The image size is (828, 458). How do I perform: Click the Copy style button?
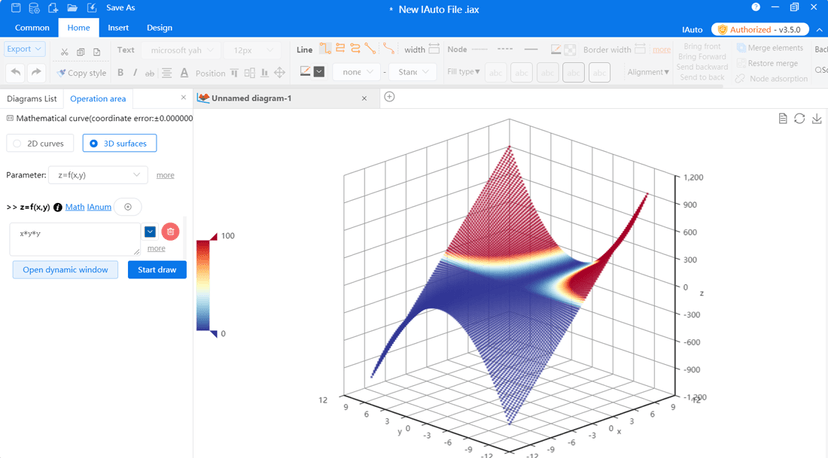[x=82, y=73]
